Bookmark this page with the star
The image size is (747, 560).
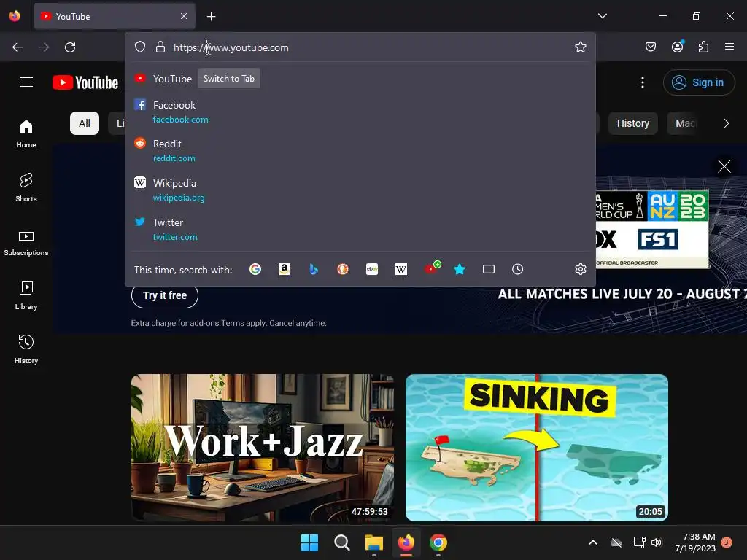580,47
